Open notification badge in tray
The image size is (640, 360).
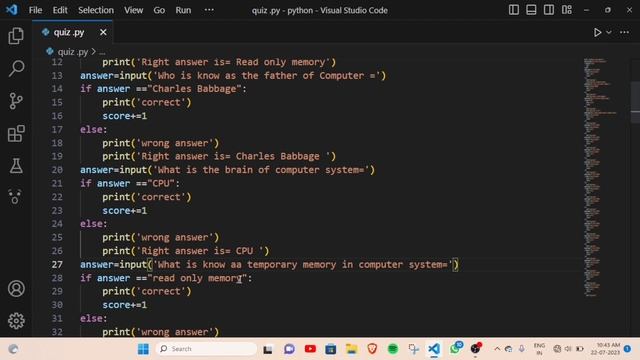pyautogui.click(x=628, y=349)
